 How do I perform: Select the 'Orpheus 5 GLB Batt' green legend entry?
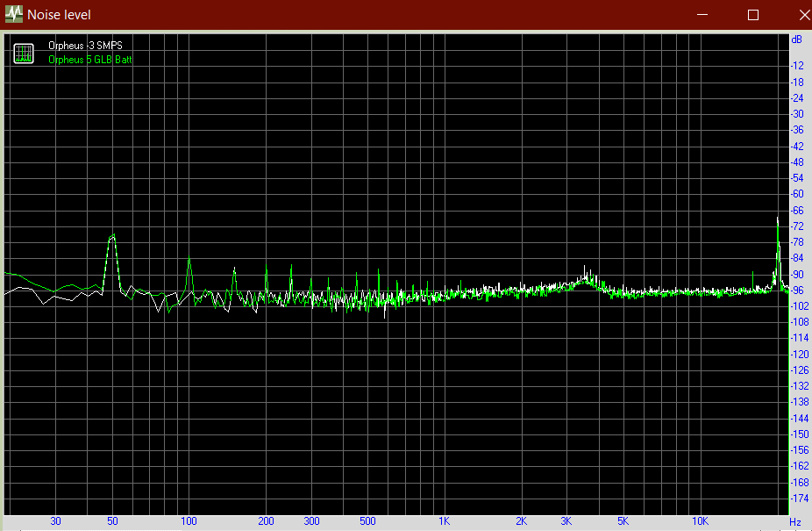90,60
